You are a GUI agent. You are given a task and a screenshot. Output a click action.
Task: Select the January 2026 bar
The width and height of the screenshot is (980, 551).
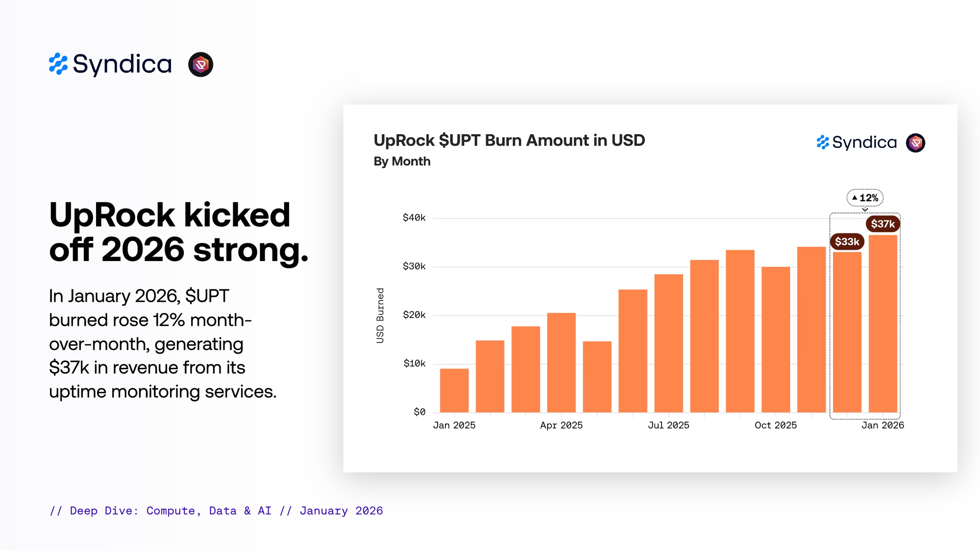point(882,323)
